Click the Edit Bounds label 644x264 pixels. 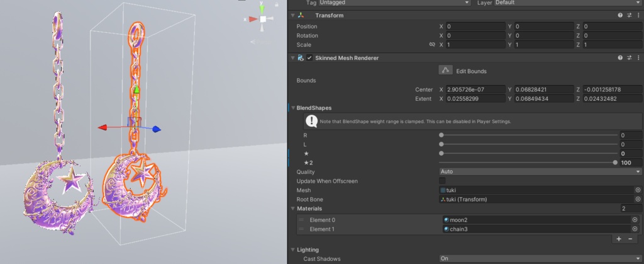[471, 71]
